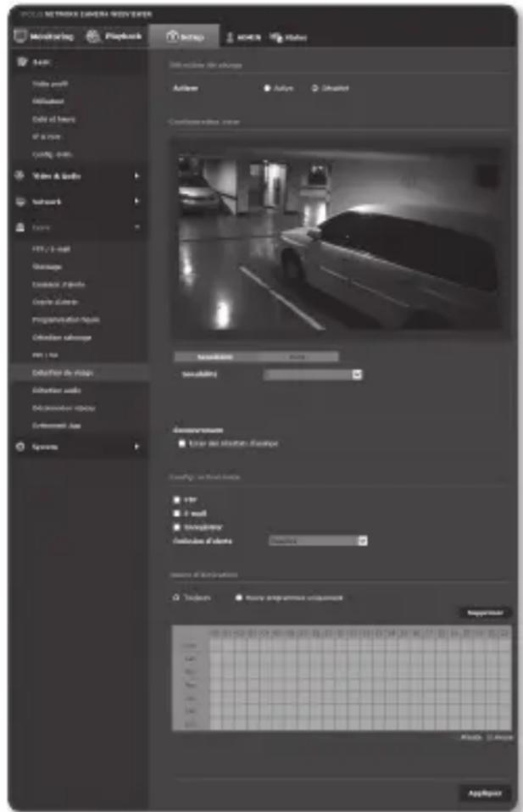The image size is (523, 812).
Task: Click the Playback icon in top bar
Action: tap(94, 37)
